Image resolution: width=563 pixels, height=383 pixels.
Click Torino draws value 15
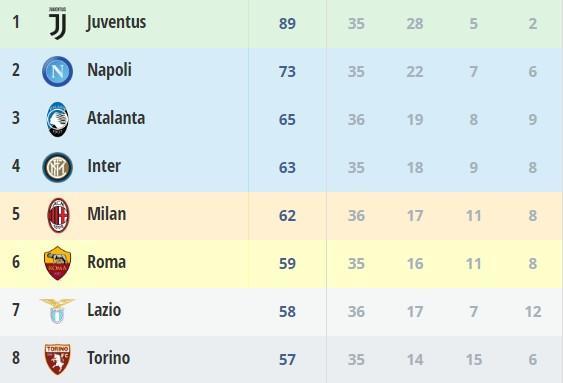(474, 360)
